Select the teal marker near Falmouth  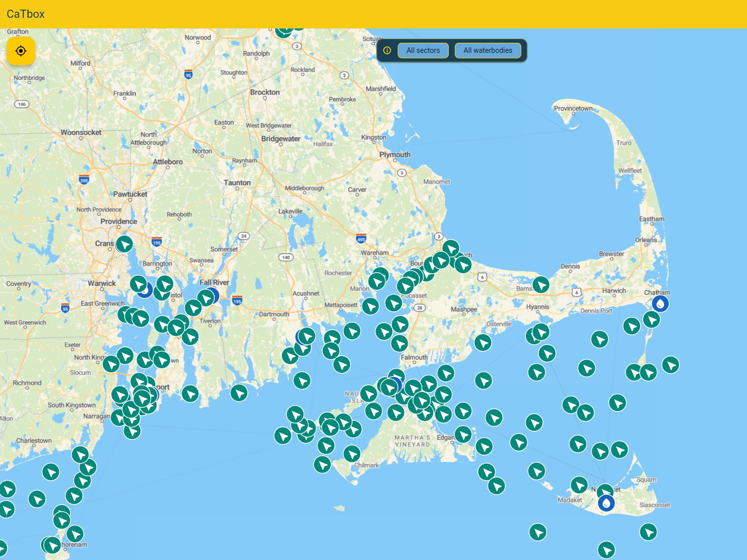[x=400, y=345]
